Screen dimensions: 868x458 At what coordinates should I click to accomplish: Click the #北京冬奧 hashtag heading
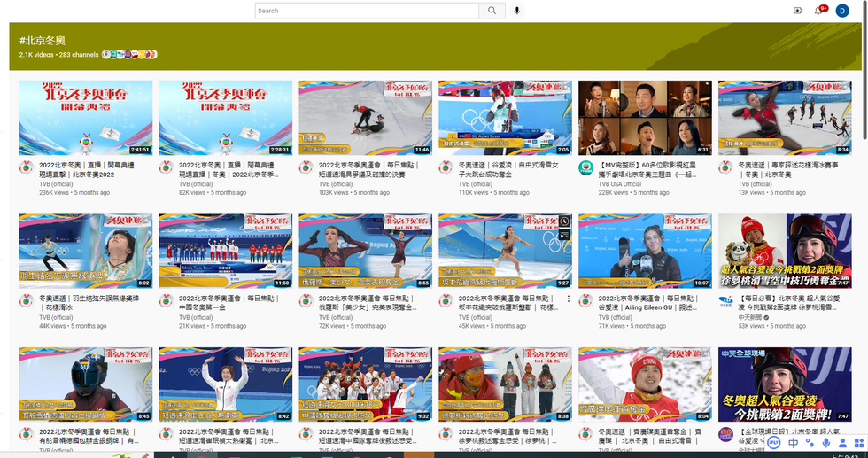point(43,41)
